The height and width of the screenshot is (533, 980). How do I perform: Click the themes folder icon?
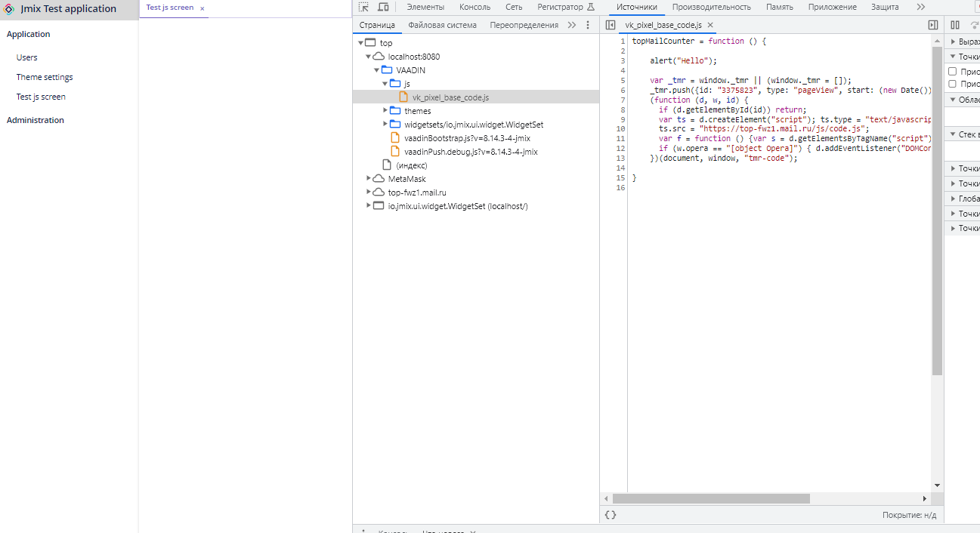(395, 111)
